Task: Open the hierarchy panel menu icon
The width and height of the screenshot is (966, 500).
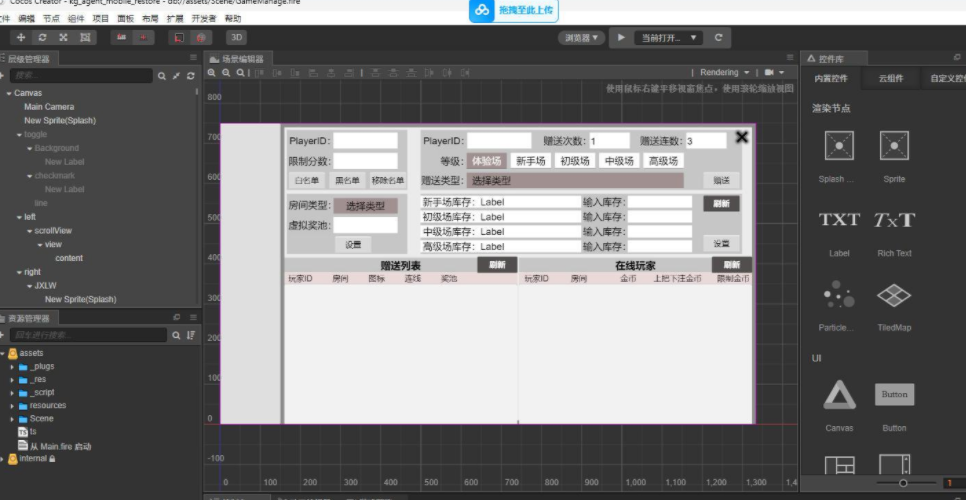Action: click(193, 58)
